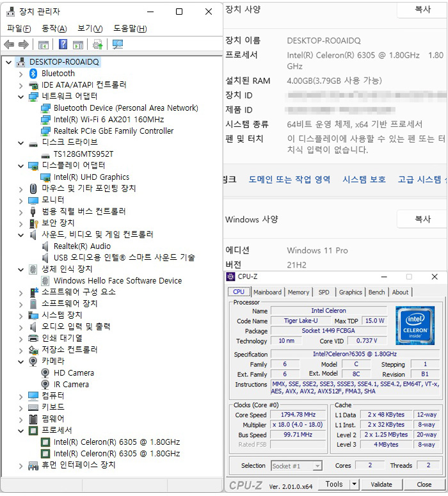Click the blue Help question mark toolbar icon

click(63, 44)
